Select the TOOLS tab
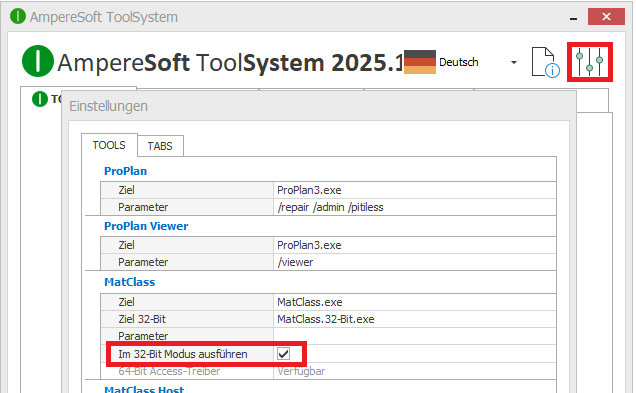Screen dimensions: 636x393 click(109, 145)
